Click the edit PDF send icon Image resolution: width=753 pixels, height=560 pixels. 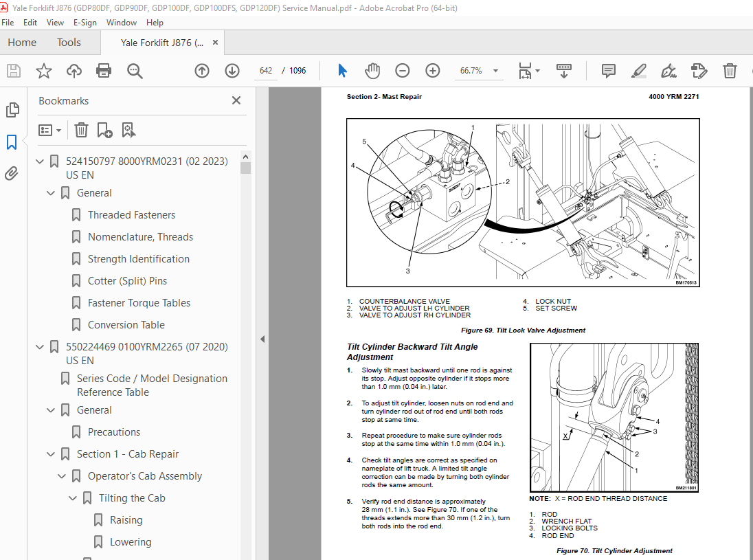699,71
